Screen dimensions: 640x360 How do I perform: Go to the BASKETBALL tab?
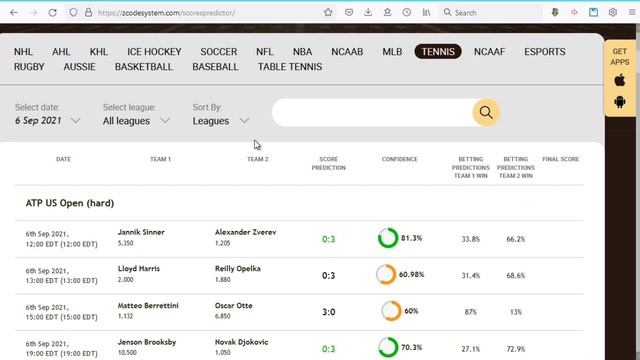coord(144,67)
